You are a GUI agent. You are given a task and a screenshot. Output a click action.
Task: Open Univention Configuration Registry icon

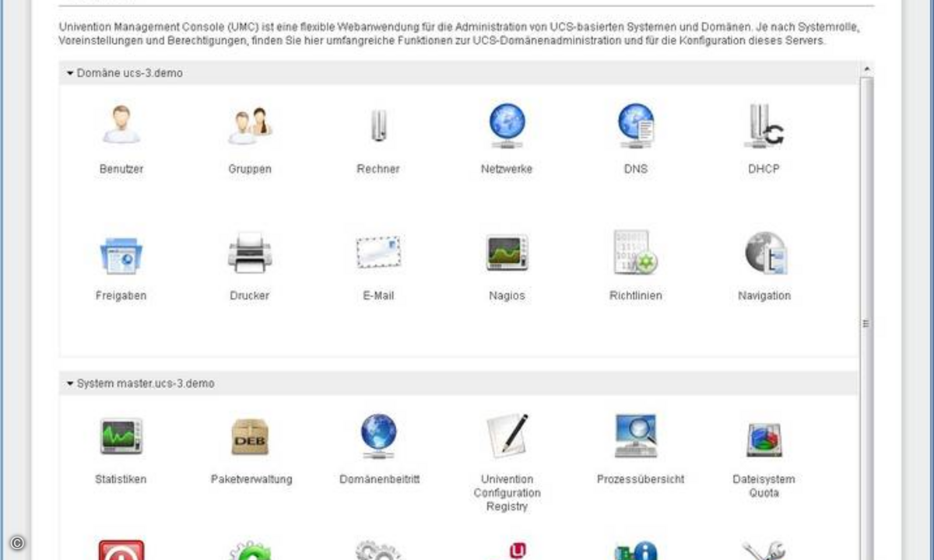[507, 436]
